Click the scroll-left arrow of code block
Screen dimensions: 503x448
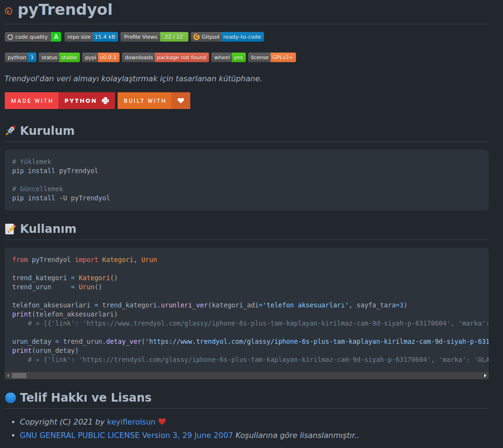[8, 375]
